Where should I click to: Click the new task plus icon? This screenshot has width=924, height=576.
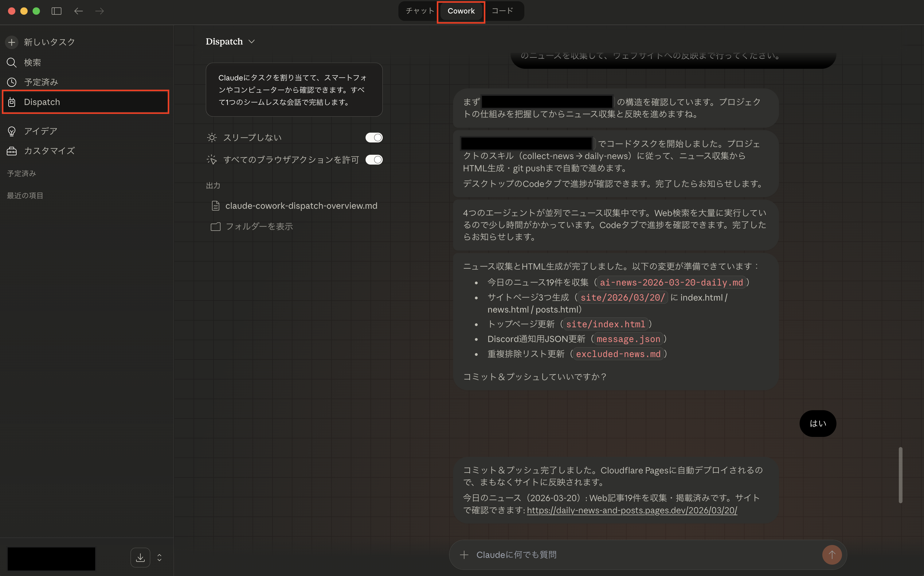tap(12, 42)
